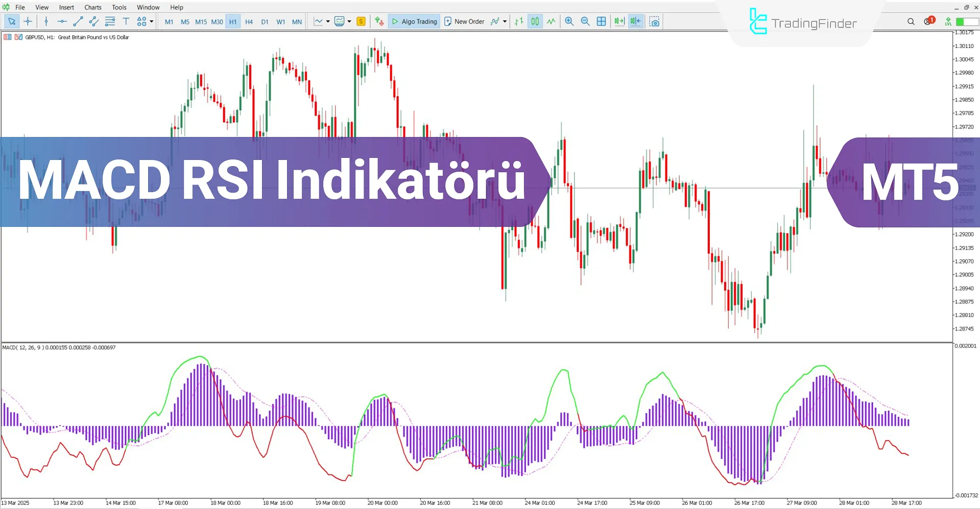
Task: Toggle chart auto-scroll
Action: [x=619, y=21]
